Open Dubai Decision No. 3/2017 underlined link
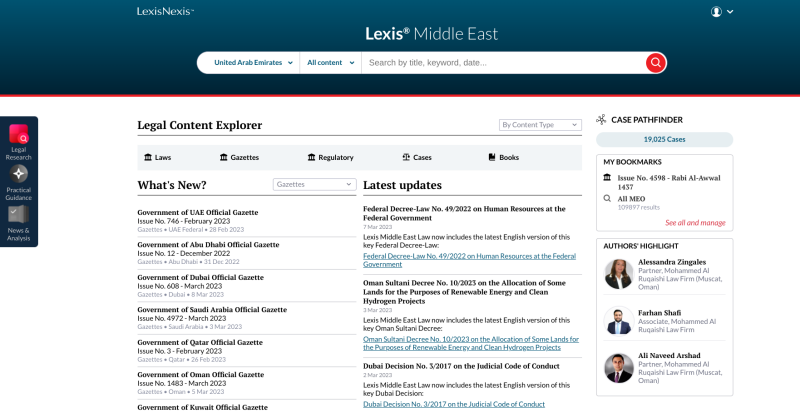800x413 pixels. pyautogui.click(x=454, y=404)
